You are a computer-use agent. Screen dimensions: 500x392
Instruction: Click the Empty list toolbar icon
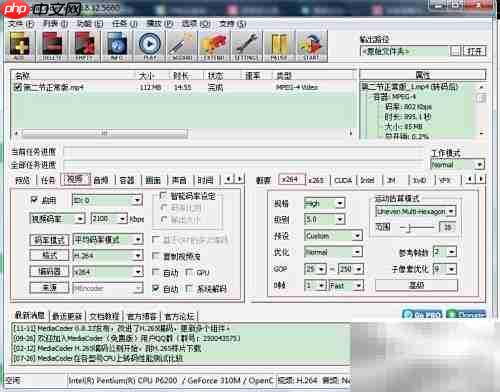pyautogui.click(x=84, y=46)
